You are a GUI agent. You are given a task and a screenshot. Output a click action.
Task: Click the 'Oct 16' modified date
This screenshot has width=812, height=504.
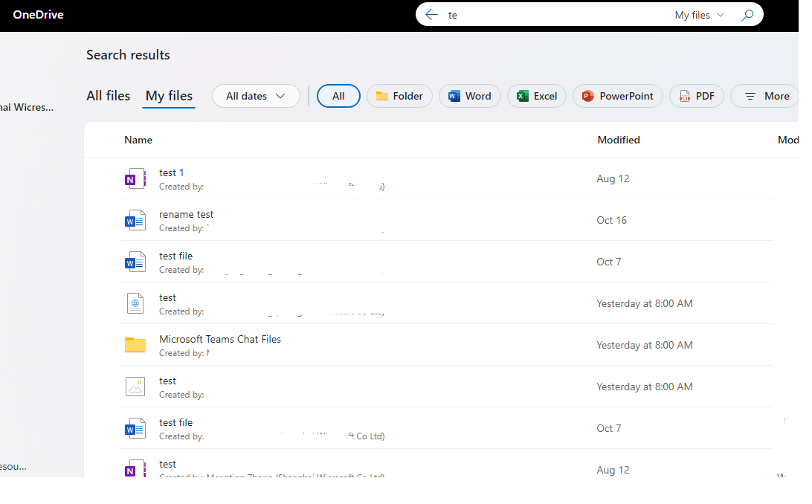pos(611,220)
